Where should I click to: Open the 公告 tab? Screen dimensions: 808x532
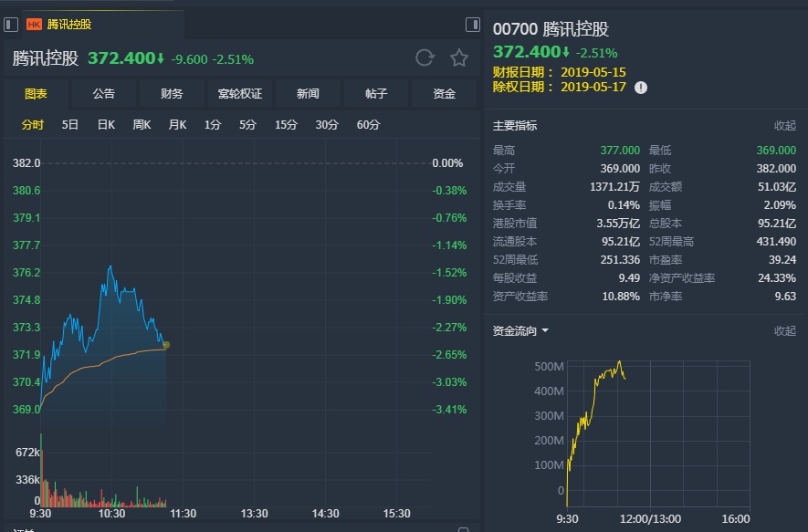(103, 94)
